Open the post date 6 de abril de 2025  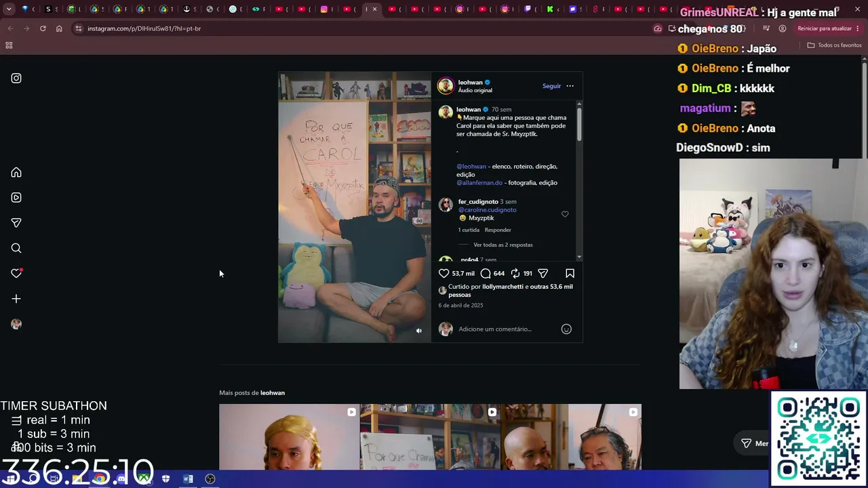(x=460, y=306)
